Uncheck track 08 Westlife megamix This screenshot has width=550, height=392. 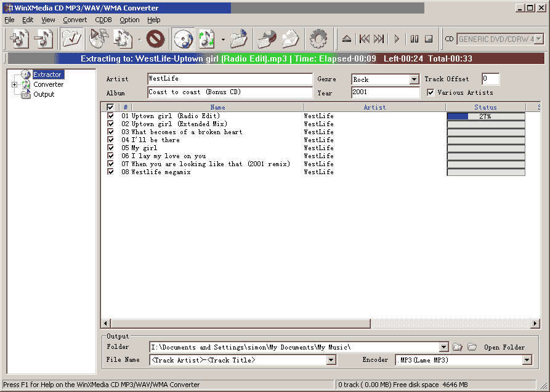110,172
